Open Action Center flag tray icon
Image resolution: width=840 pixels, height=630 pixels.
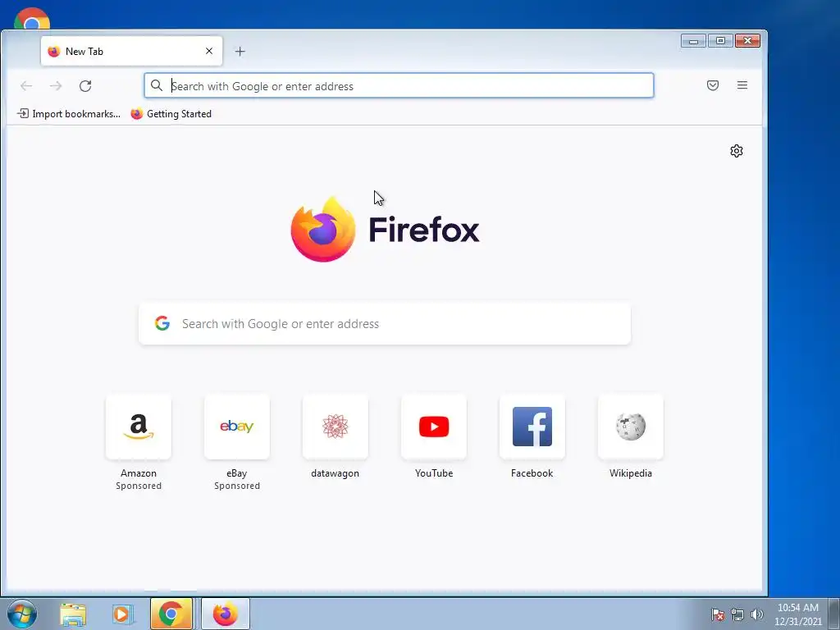click(718, 614)
